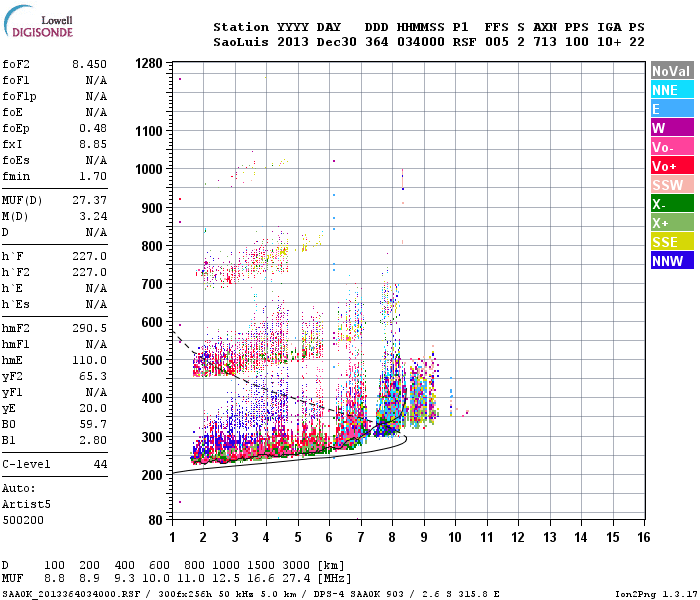Click the yF2 value 65.3

point(93,376)
